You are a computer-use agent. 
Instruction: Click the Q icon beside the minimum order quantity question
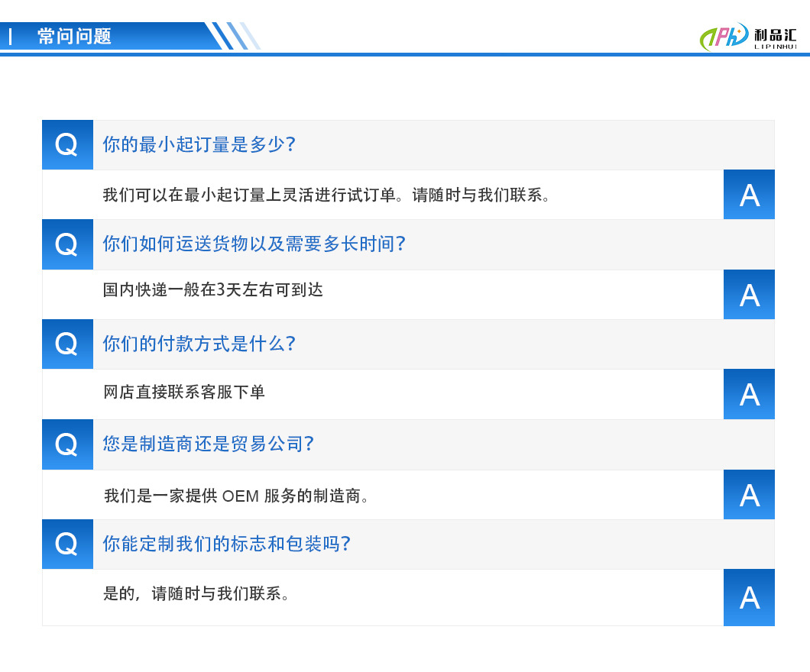[67, 144]
